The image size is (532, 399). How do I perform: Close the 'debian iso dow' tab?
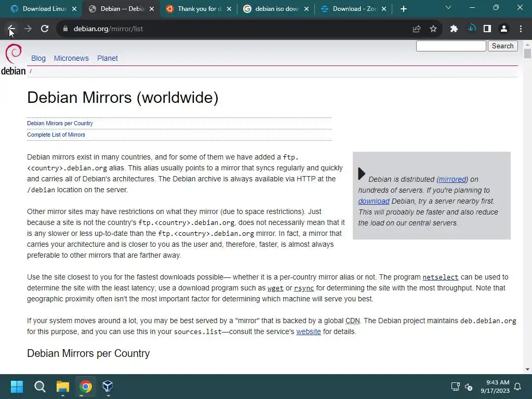307,9
